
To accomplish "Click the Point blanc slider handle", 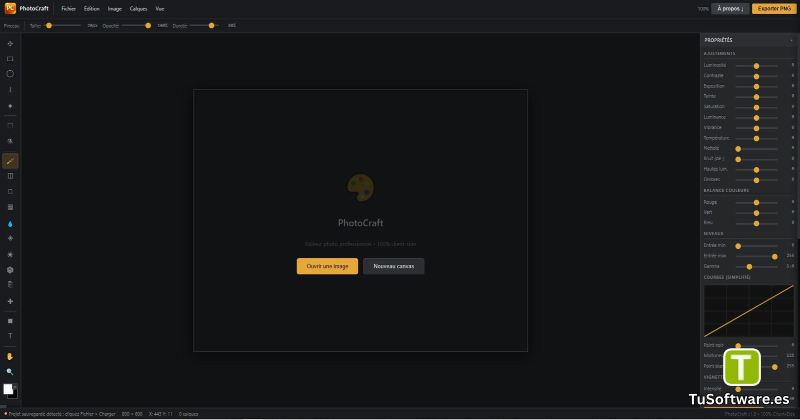I will tap(774, 367).
